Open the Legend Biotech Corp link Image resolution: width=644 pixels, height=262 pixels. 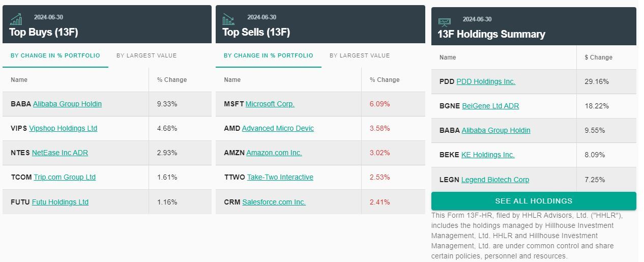coord(495,180)
